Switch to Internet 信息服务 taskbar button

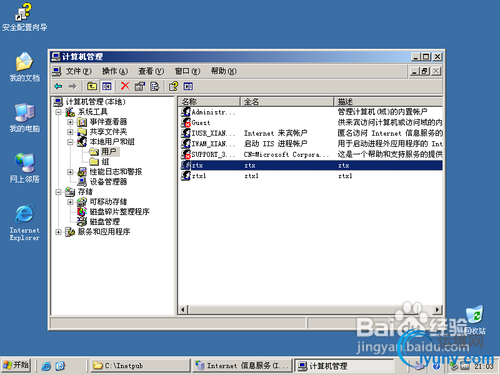coord(242,366)
